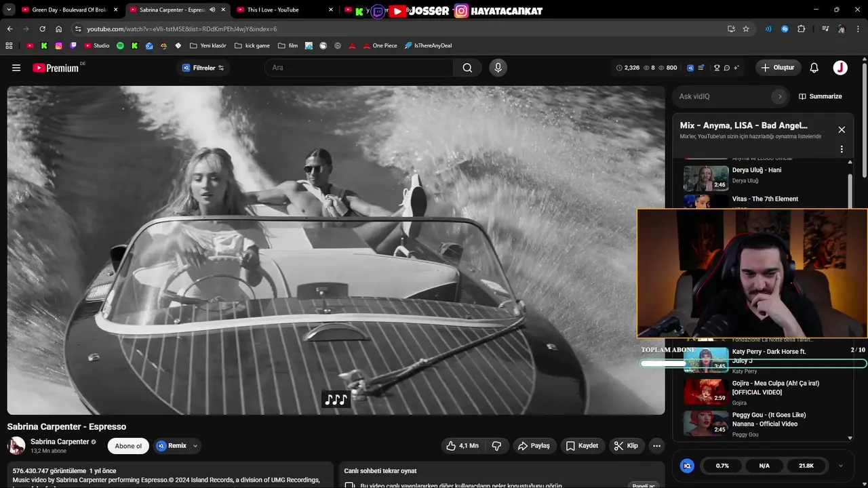Submit the Ask vidIQ arrow button
Viewport: 868px width, 488px height.
click(780, 96)
